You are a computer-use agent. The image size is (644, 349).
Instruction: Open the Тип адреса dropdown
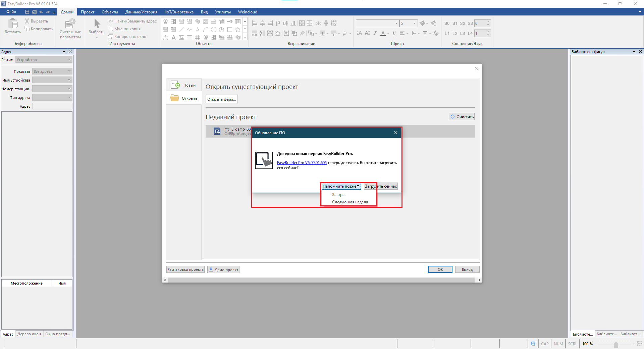(x=52, y=97)
